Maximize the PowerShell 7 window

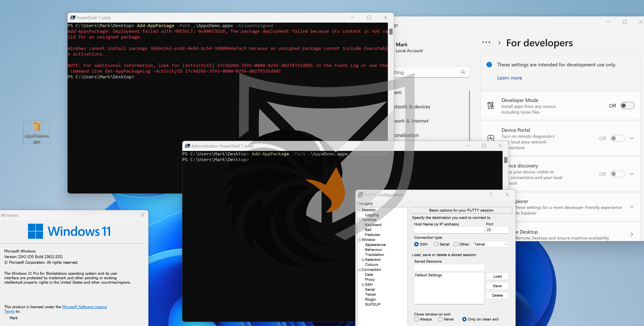[369, 18]
